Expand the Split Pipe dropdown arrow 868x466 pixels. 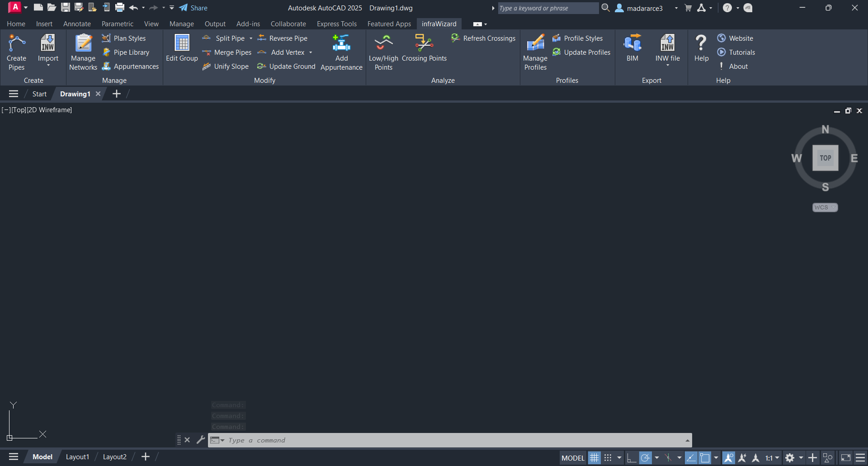tap(251, 38)
